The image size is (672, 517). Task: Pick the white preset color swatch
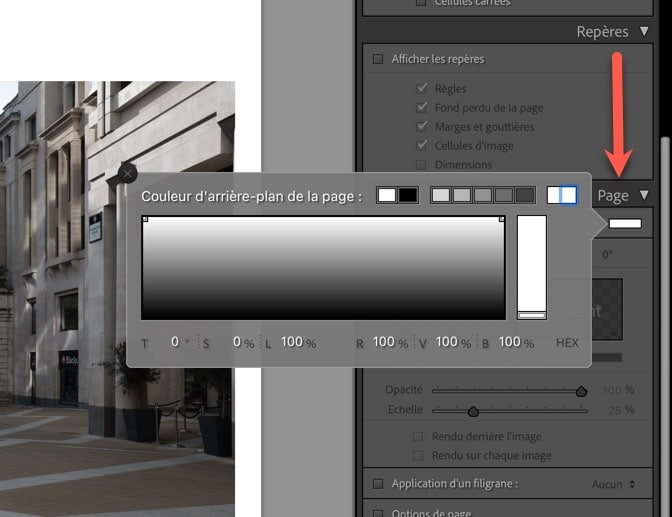point(386,195)
